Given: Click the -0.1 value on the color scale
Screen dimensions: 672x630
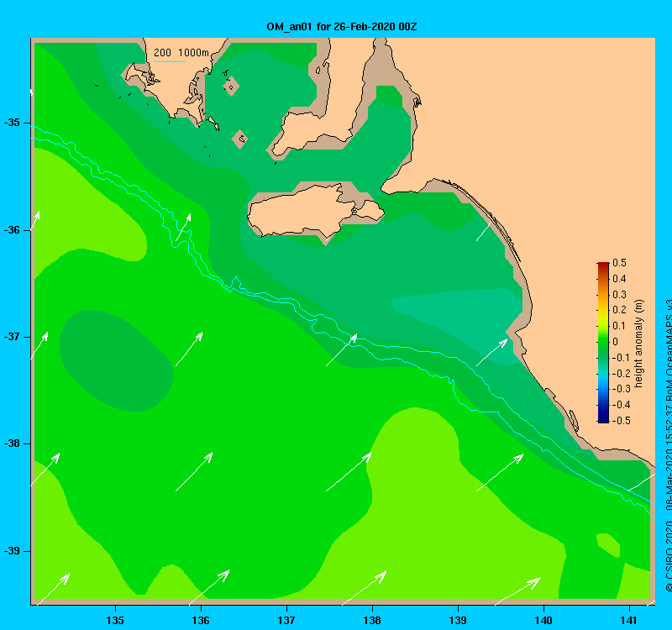Looking at the screenshot, I should coord(621,358).
